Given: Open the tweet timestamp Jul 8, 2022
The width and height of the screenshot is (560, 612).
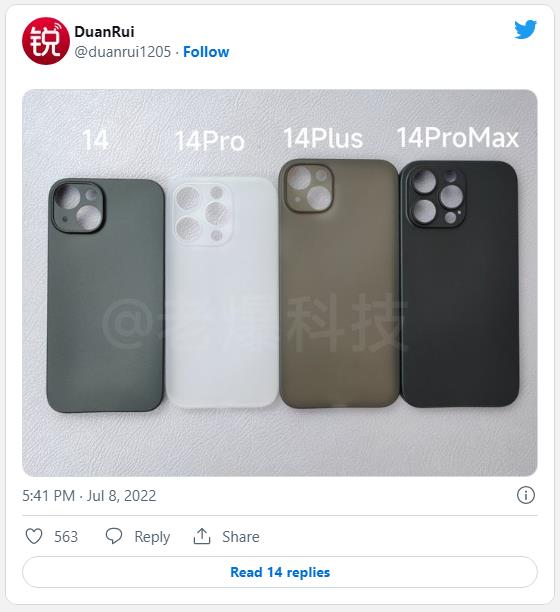Looking at the screenshot, I should pyautogui.click(x=89, y=496).
